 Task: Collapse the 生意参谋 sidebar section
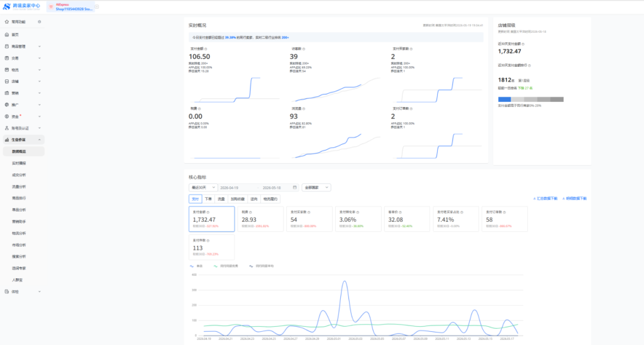[x=40, y=140]
